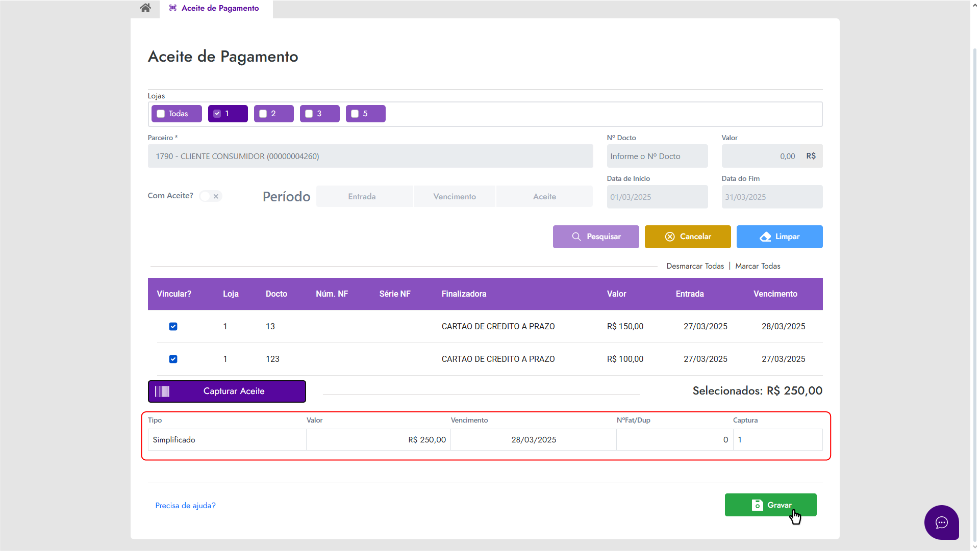The width and height of the screenshot is (980, 551).
Task: Select loja 3 checkbox
Action: click(x=309, y=114)
